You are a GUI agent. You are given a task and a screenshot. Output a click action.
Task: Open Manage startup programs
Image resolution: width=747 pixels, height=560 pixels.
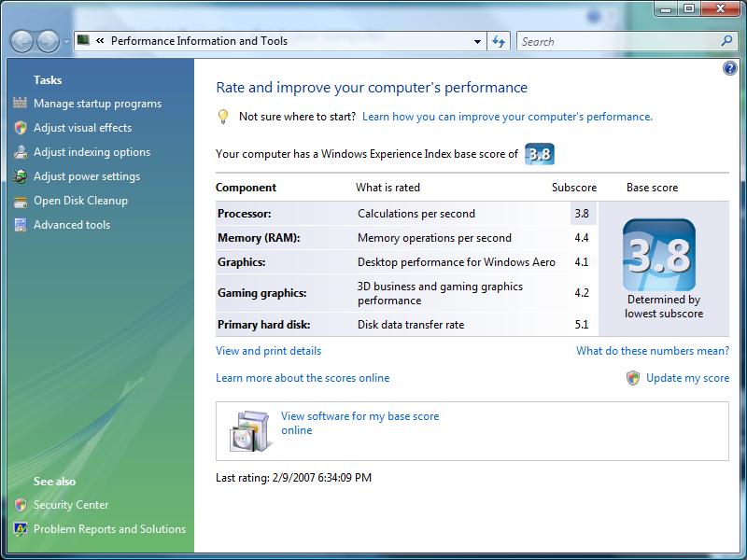(x=97, y=104)
